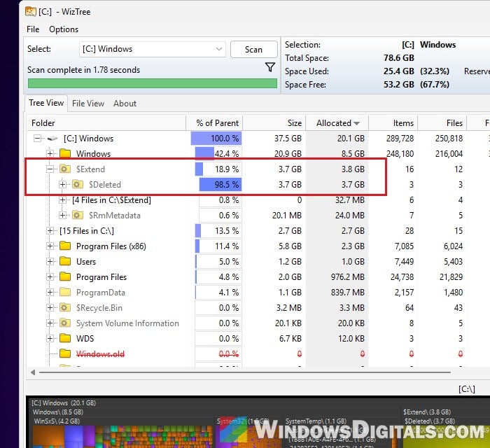Expand the ProgramData node
The height and width of the screenshot is (448, 490).
(50, 292)
